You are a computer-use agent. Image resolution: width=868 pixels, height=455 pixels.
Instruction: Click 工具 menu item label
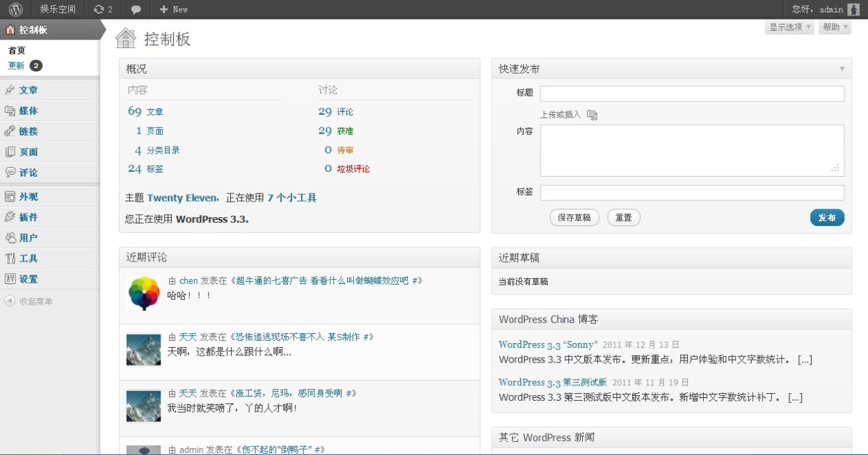29,258
